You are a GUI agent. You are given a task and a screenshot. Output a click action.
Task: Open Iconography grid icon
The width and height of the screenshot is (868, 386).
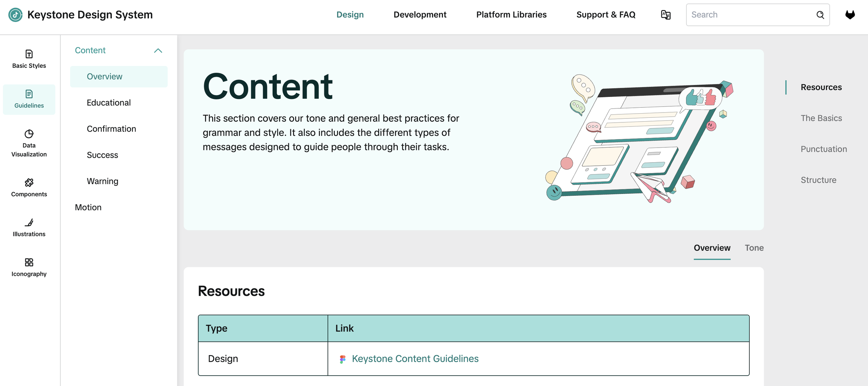tap(29, 262)
